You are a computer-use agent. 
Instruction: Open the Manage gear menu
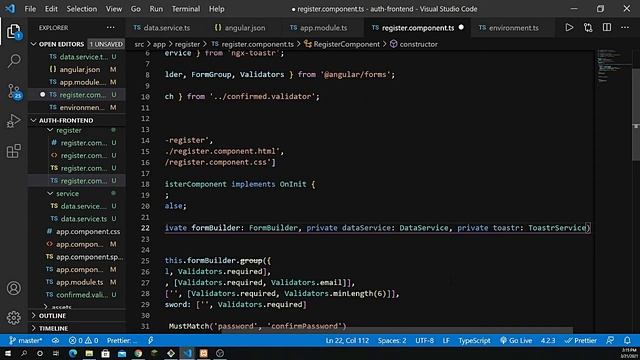pyautogui.click(x=14, y=317)
